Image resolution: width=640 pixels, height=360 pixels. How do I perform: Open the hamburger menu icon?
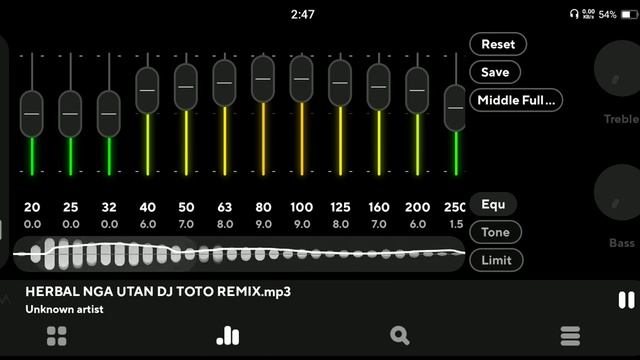(570, 336)
